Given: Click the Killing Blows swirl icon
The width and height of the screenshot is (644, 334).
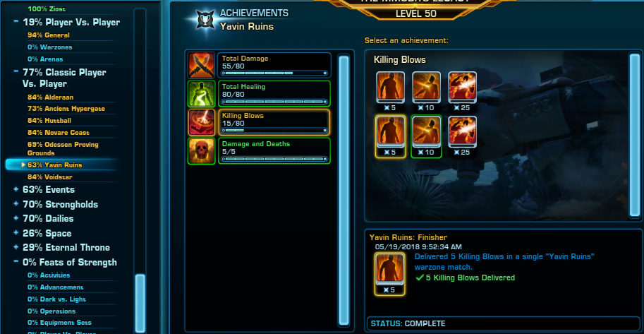Looking at the screenshot, I should coord(201,122).
